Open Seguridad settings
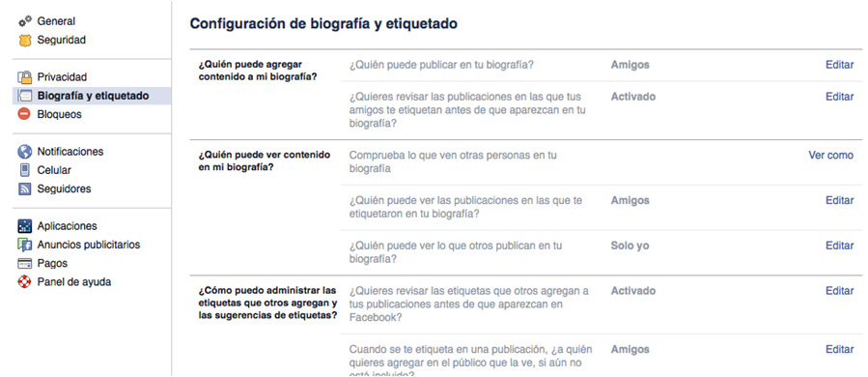 (x=62, y=41)
